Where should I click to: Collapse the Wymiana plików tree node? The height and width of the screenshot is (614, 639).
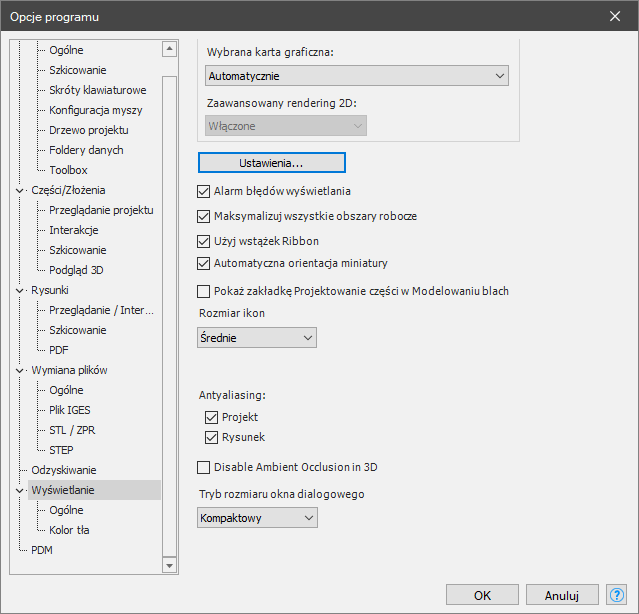click(20, 370)
